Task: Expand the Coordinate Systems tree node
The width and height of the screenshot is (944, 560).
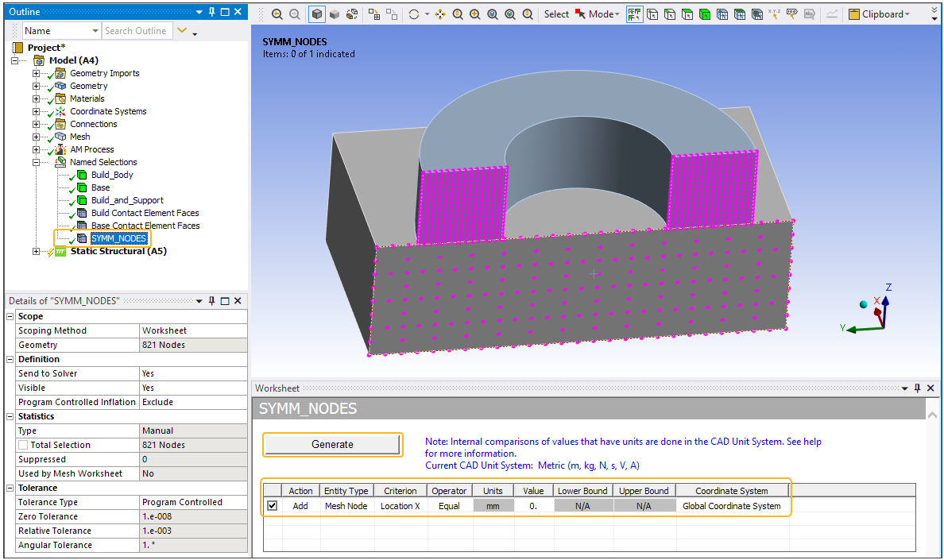Action: (36, 111)
